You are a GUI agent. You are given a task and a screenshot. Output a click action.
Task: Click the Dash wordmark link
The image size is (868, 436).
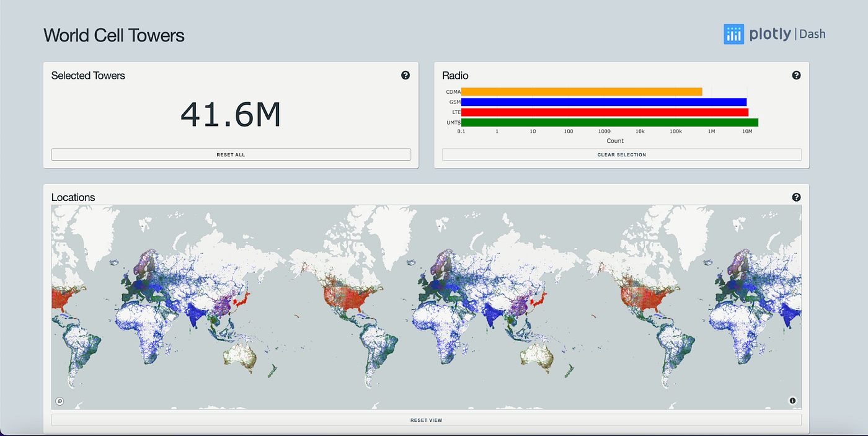(813, 34)
